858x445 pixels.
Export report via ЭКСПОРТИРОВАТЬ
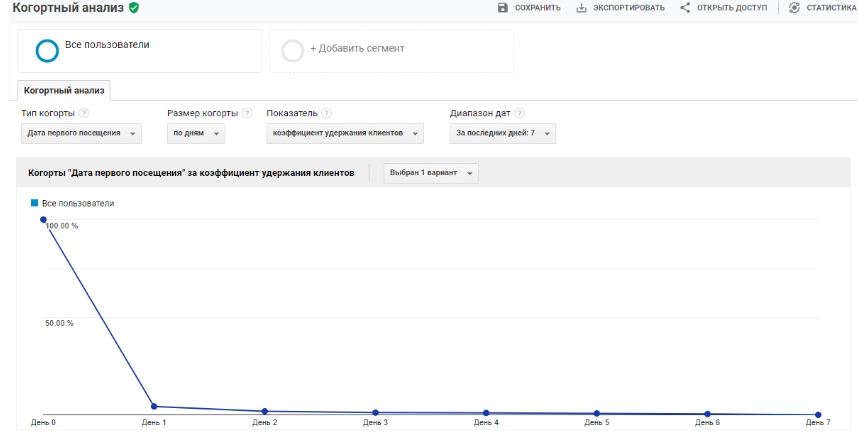click(621, 8)
